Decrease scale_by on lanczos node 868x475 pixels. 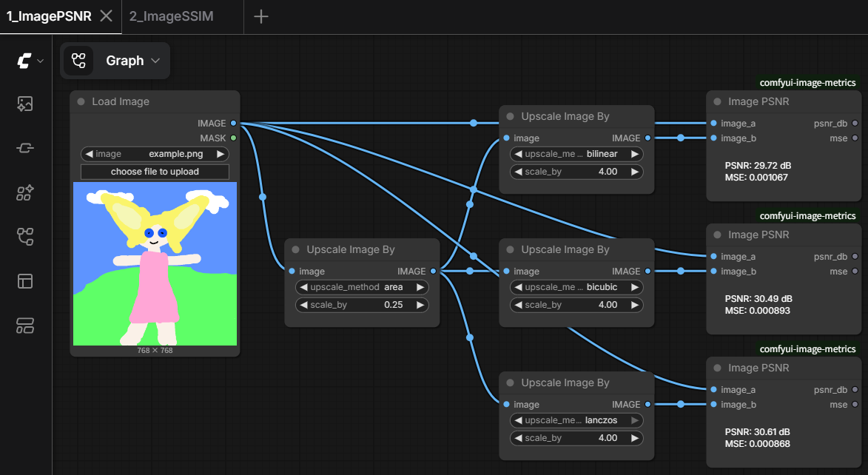coord(518,438)
